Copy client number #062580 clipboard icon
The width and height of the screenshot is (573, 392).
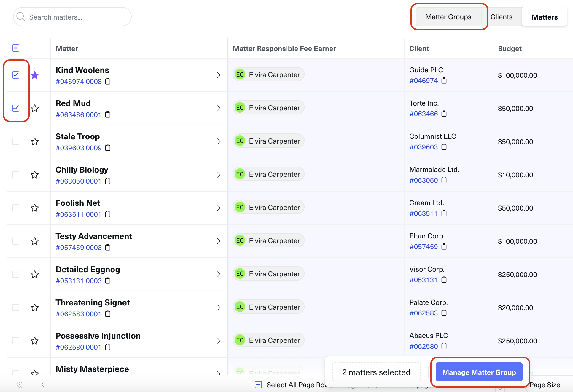point(444,346)
